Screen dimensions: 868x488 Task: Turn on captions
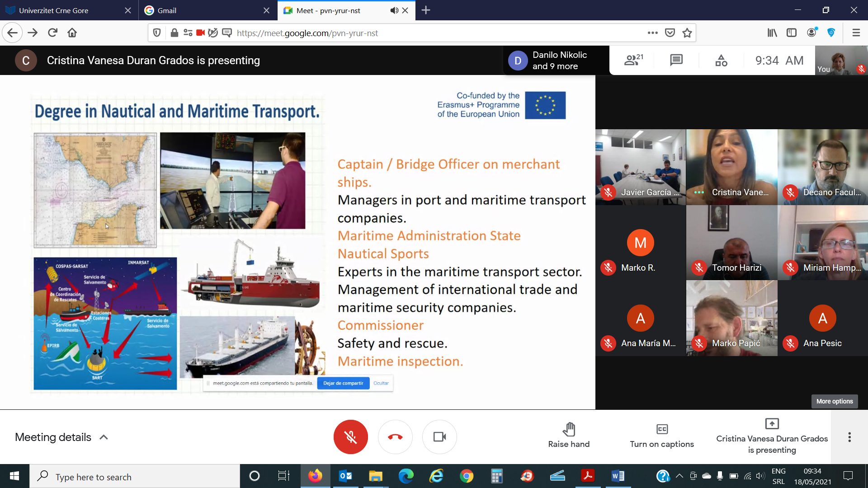(x=662, y=436)
